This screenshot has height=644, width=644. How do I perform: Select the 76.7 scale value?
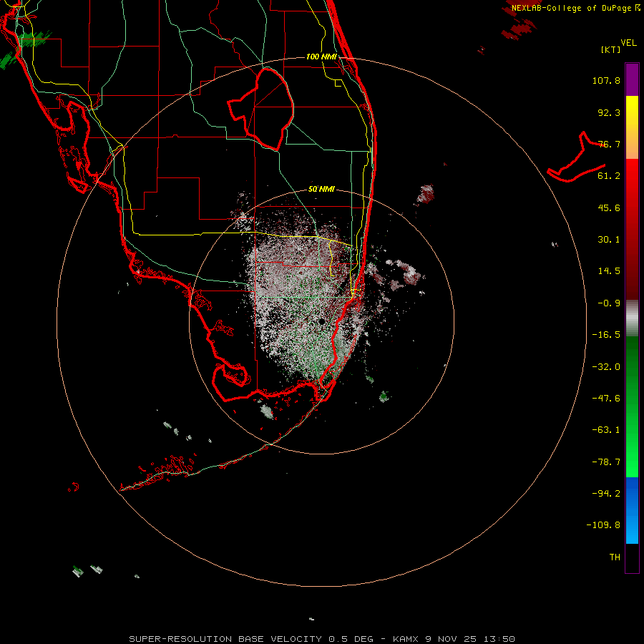tap(609, 144)
